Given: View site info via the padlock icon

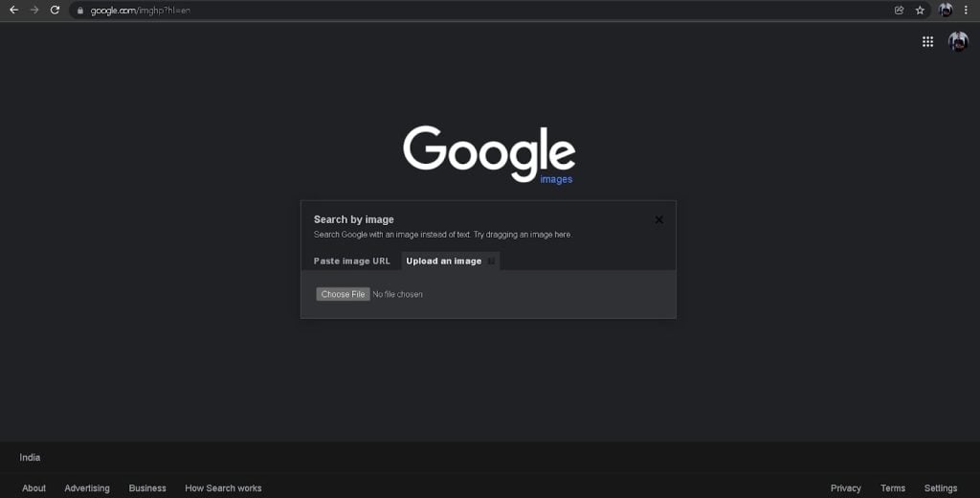Looking at the screenshot, I should [x=80, y=11].
